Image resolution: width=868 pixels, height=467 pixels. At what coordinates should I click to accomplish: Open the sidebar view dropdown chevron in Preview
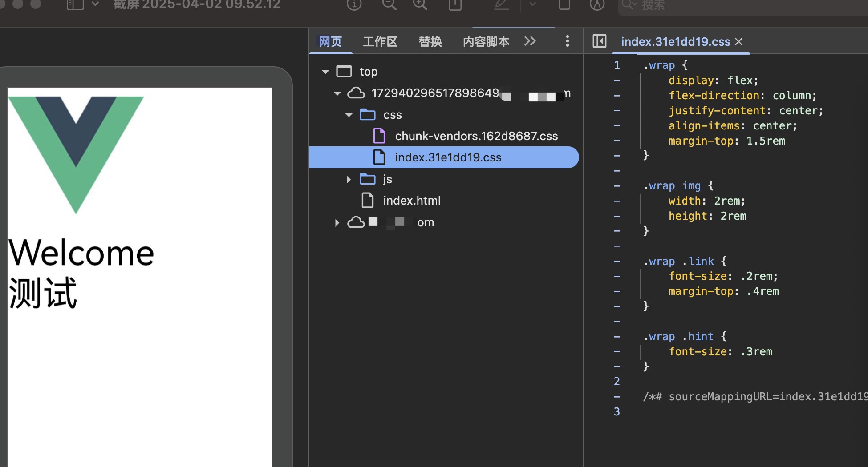tap(95, 4)
